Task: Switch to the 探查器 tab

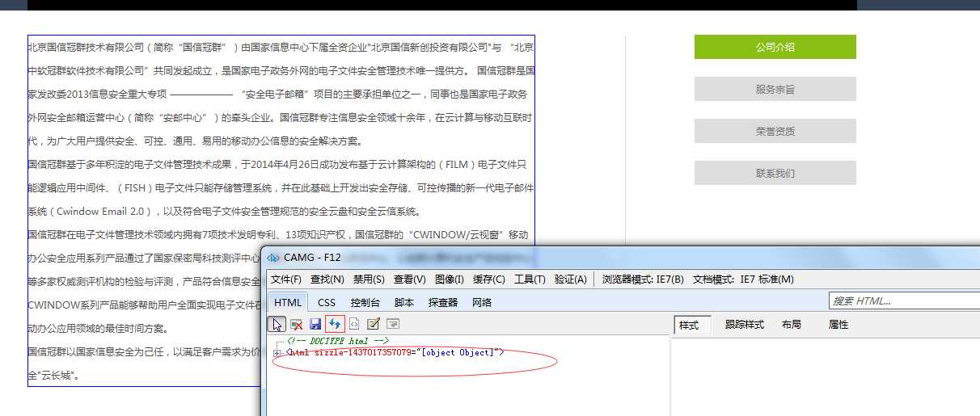Action: tap(443, 302)
